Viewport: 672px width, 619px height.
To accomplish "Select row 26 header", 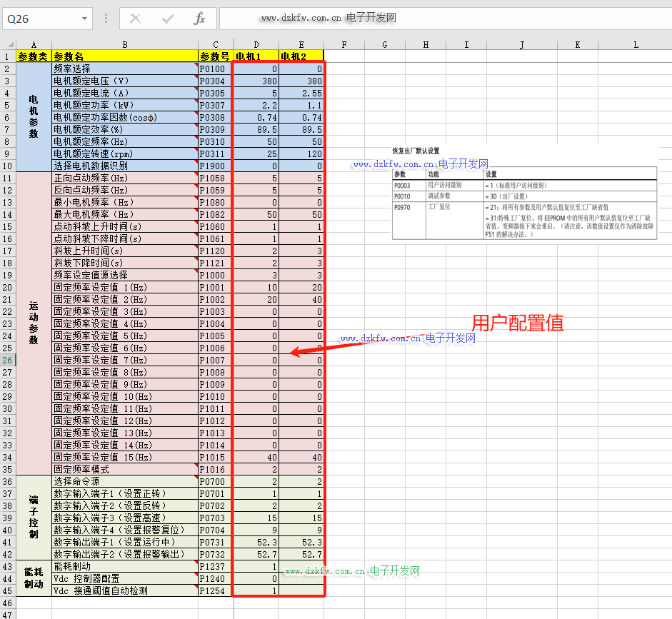I will pyautogui.click(x=8, y=361).
